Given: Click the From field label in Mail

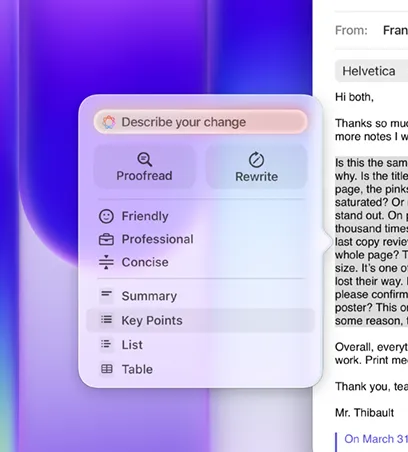Looking at the screenshot, I should pos(351,30).
